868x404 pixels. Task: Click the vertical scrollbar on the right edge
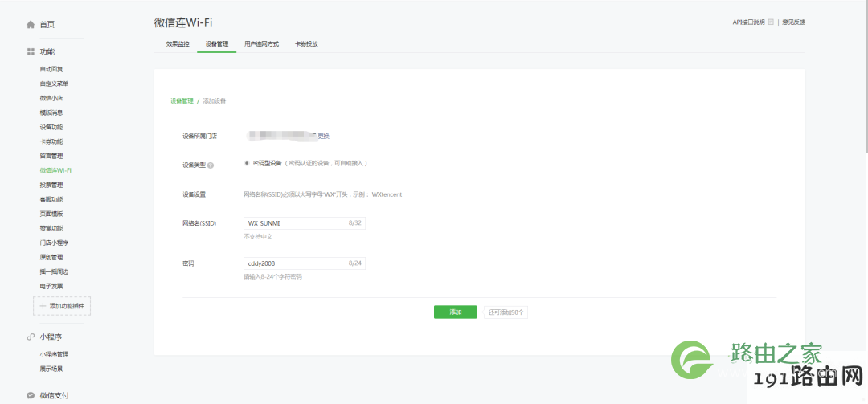[x=866, y=75]
